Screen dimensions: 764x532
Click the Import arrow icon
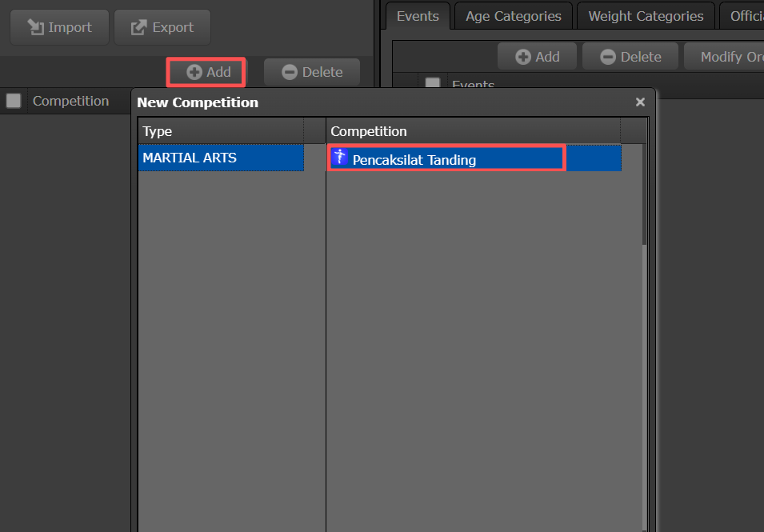[x=35, y=27]
